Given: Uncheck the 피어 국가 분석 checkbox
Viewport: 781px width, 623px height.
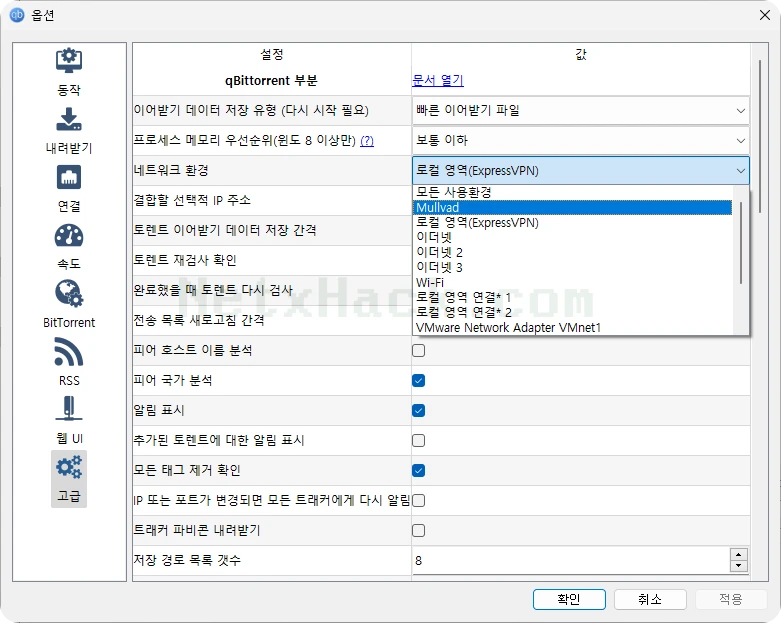Looking at the screenshot, I should tap(418, 380).
